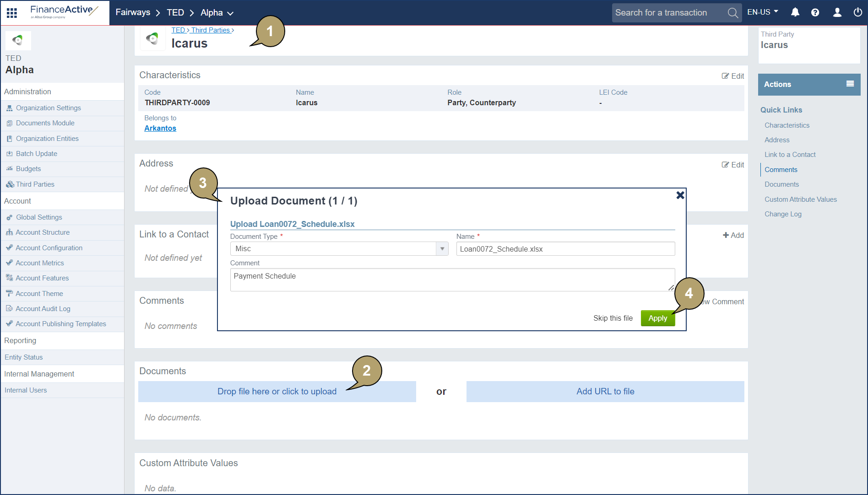Click Skip this file
This screenshot has width=868, height=495.
point(613,318)
